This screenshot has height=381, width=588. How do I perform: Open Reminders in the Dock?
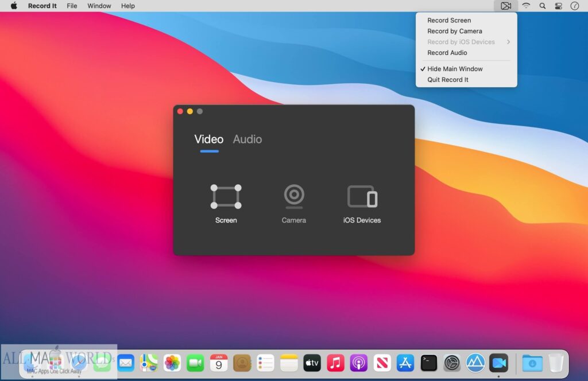(265, 363)
